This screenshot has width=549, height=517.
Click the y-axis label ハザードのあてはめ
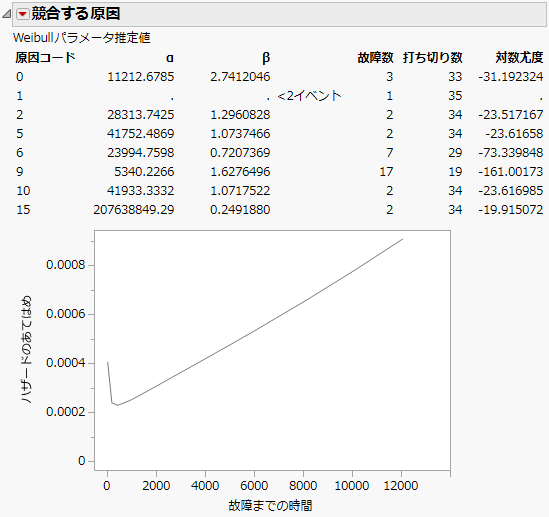point(26,349)
